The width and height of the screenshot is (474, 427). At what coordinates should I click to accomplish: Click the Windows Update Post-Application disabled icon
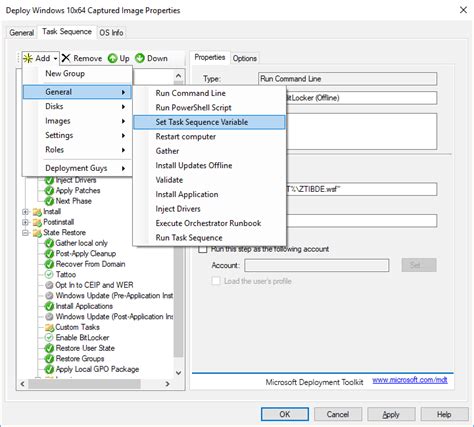pos(49,317)
